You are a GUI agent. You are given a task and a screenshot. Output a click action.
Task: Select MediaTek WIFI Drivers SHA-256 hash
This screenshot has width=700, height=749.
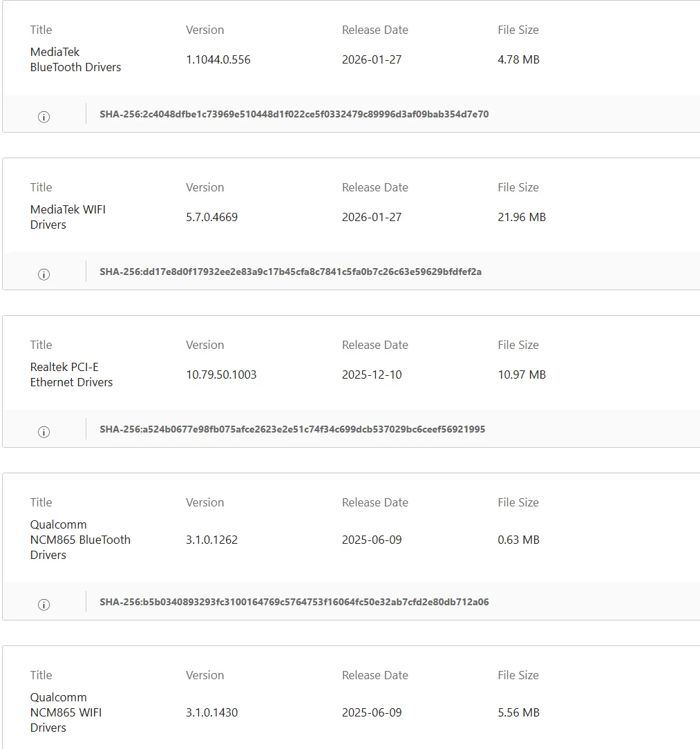(x=290, y=272)
